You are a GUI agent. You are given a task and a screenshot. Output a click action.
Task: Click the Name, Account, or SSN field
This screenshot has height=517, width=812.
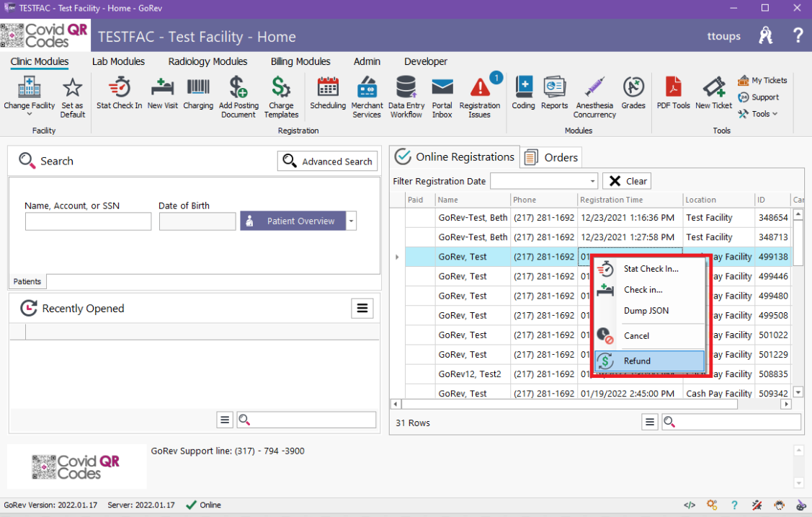pyautogui.click(x=88, y=221)
